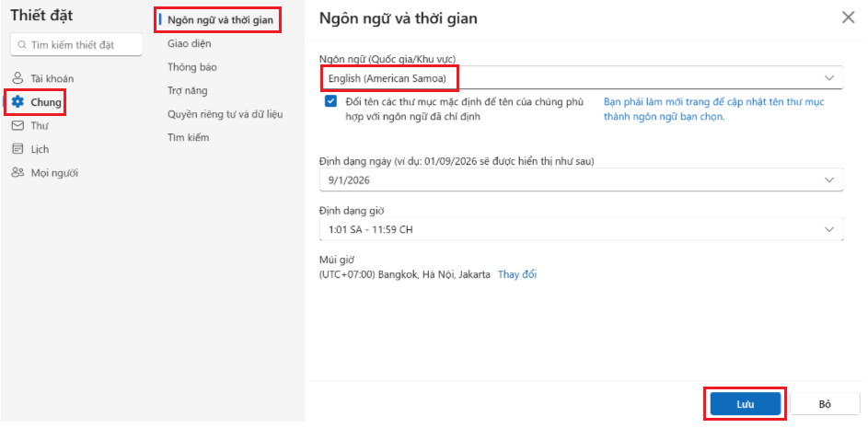Open the Định dạng giờ time format dropdown
The width and height of the screenshot is (868, 428).
581,228
